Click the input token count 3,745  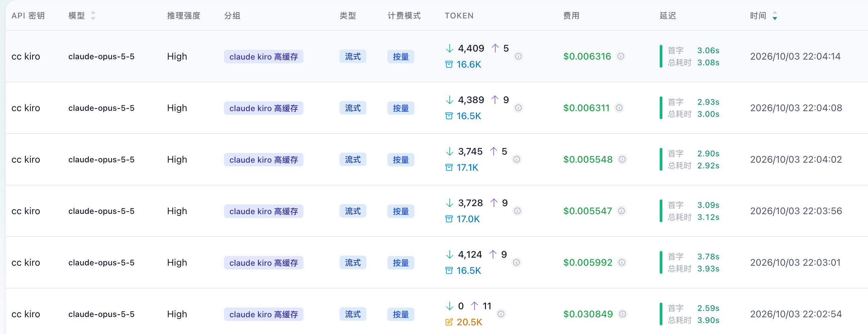coord(470,151)
